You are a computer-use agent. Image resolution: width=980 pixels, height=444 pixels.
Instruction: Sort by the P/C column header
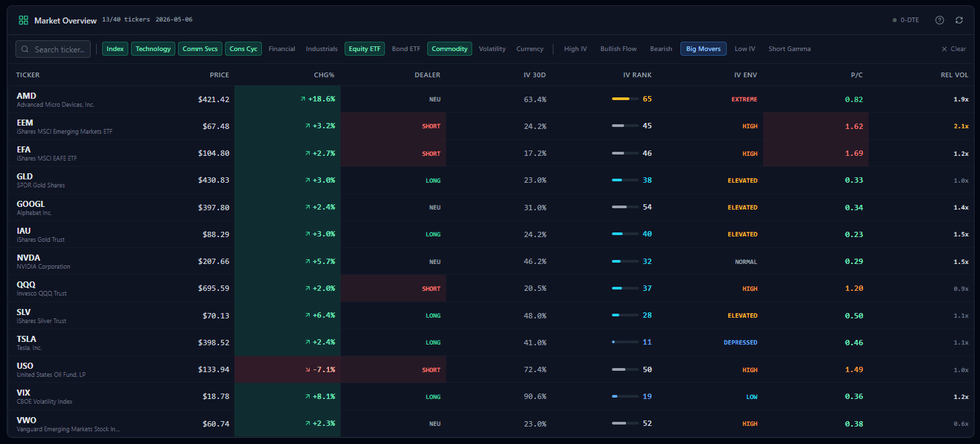pyautogui.click(x=856, y=75)
